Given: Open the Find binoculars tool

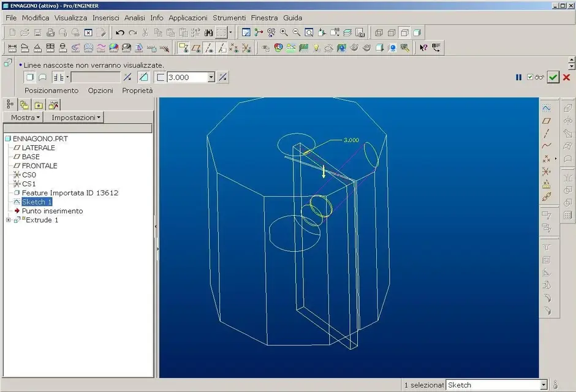Looking at the screenshot, I should (x=209, y=32).
